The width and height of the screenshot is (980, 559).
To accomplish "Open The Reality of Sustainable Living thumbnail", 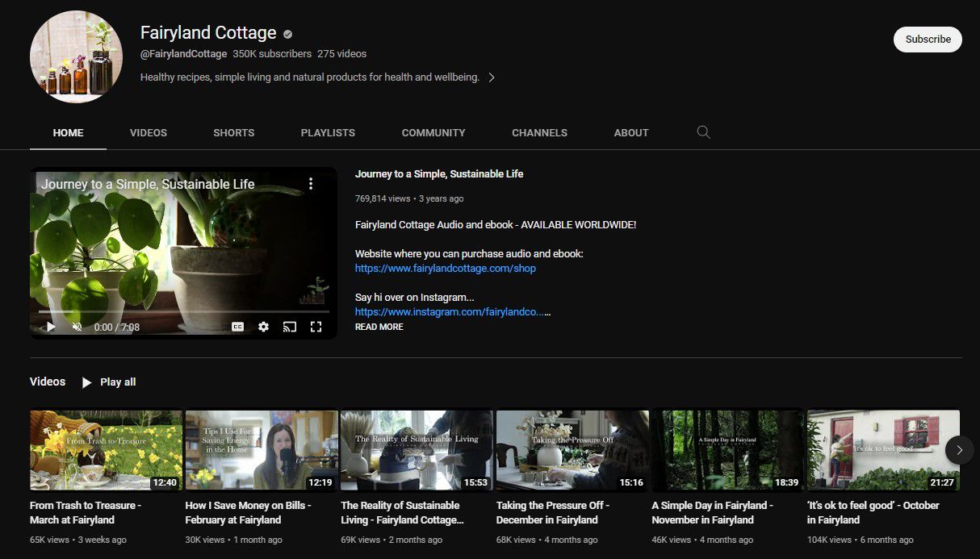I will (x=417, y=451).
